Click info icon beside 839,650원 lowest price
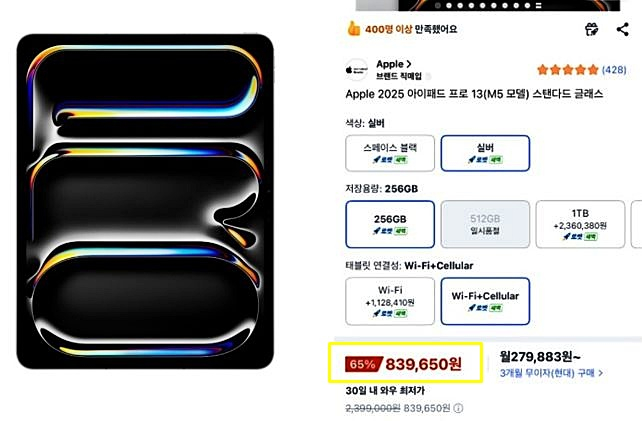Viewport: 642px width, 421px height. [458, 408]
